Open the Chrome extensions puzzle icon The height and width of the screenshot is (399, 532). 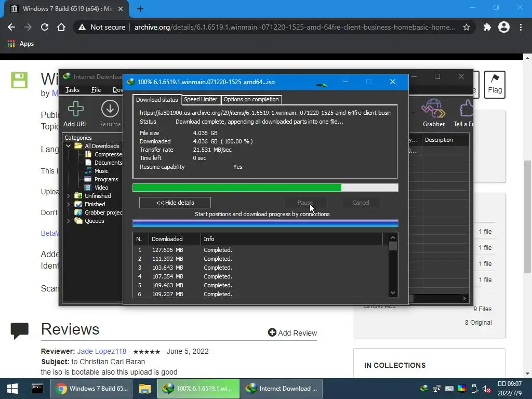(x=487, y=27)
